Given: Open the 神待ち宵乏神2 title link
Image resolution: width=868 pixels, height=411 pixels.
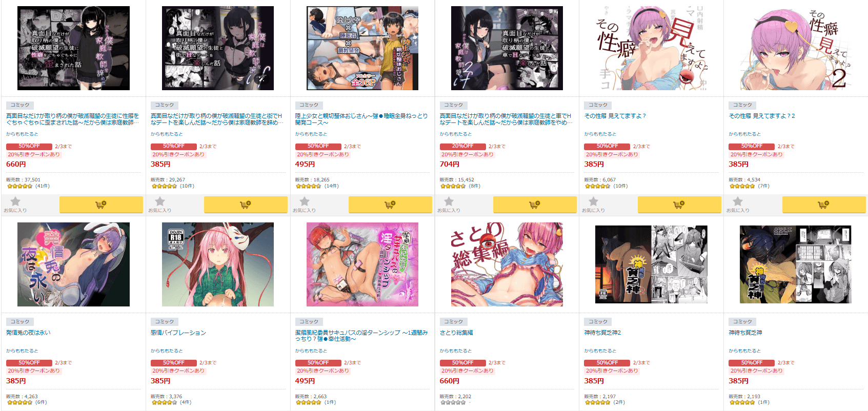Looking at the screenshot, I should 602,333.
